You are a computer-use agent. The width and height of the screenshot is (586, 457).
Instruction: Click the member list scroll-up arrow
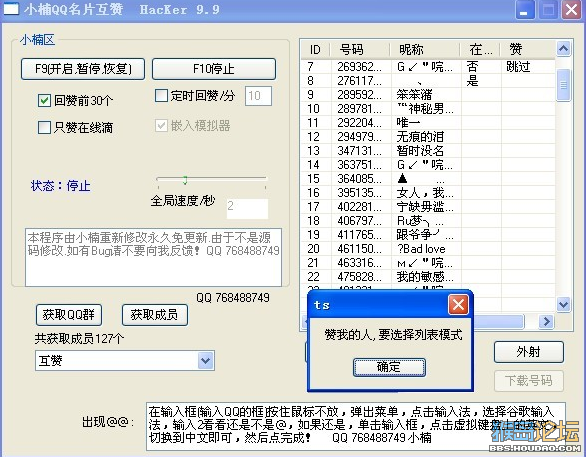[x=564, y=49]
